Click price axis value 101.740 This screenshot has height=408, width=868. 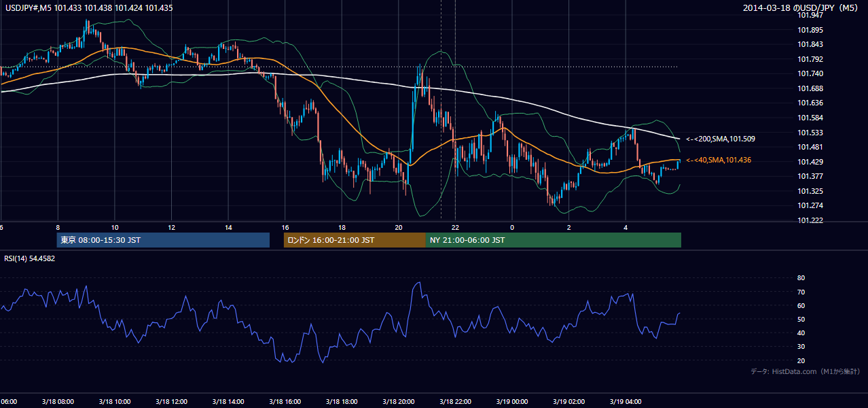[x=810, y=74]
